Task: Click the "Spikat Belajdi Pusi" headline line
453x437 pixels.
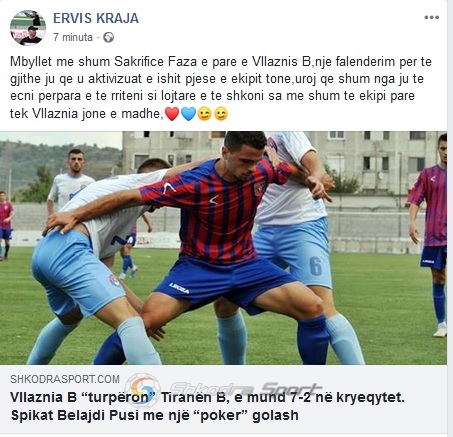Action: point(155,416)
